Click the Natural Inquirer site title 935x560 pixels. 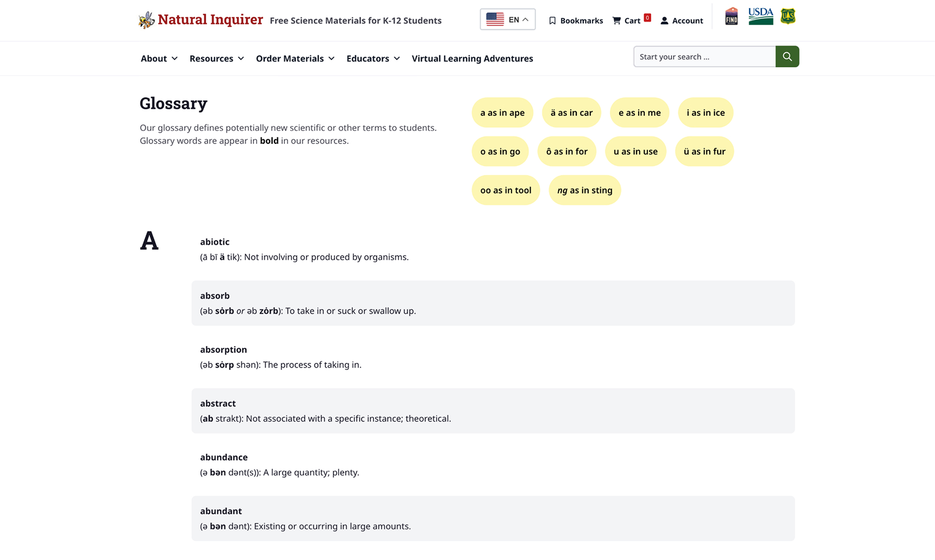(210, 20)
